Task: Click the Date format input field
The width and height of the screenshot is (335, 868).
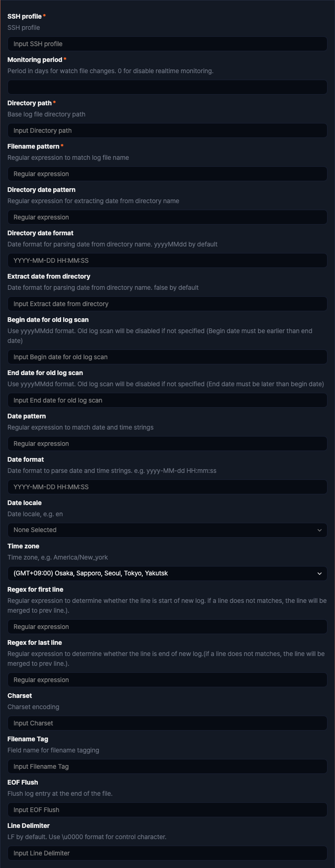Action: [167, 487]
